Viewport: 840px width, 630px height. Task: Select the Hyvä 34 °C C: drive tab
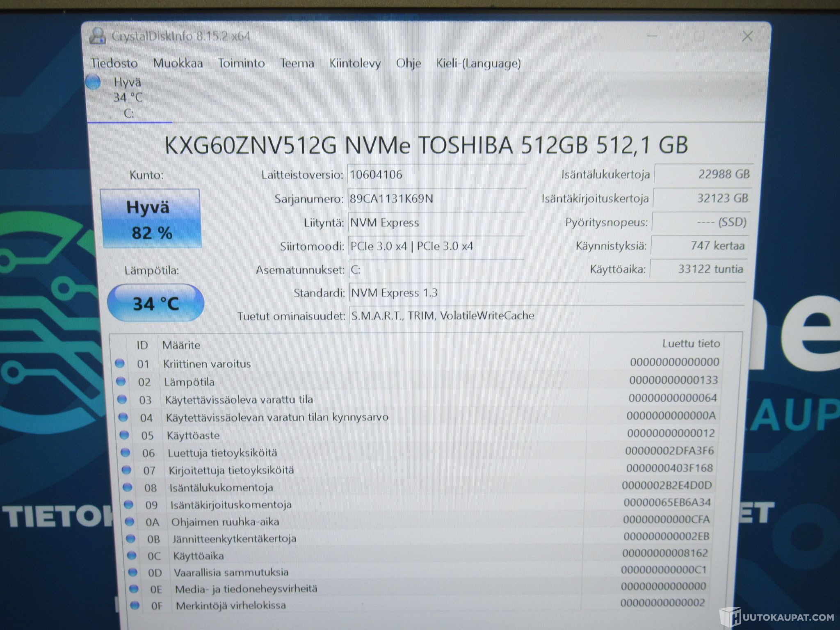pyautogui.click(x=128, y=98)
